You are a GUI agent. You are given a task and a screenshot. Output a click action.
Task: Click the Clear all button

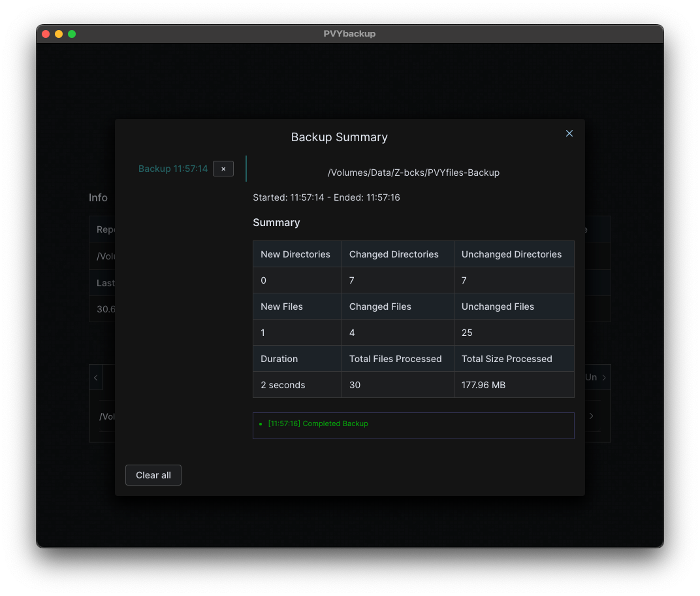point(153,475)
